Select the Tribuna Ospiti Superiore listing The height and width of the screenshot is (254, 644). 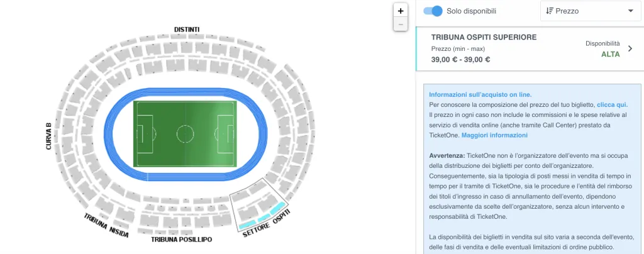click(x=530, y=49)
